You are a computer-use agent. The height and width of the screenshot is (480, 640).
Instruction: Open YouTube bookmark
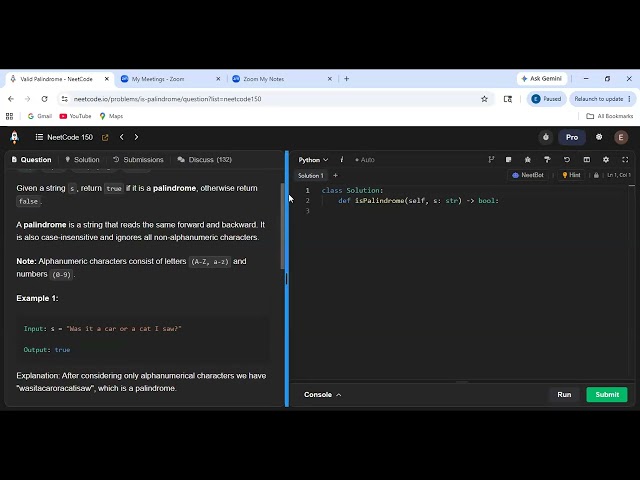[76, 116]
